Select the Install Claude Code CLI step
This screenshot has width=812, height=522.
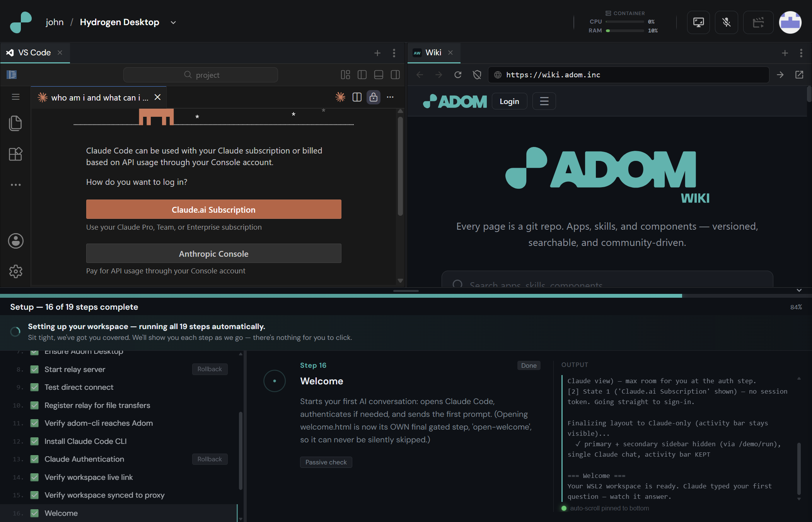click(118, 441)
